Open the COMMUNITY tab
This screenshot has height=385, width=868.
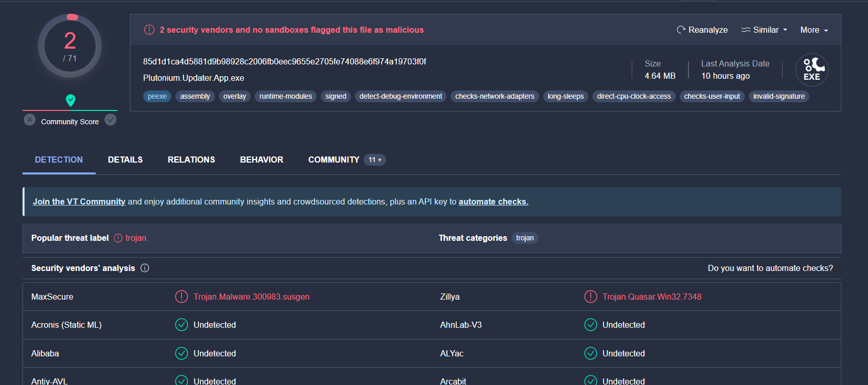(x=333, y=160)
